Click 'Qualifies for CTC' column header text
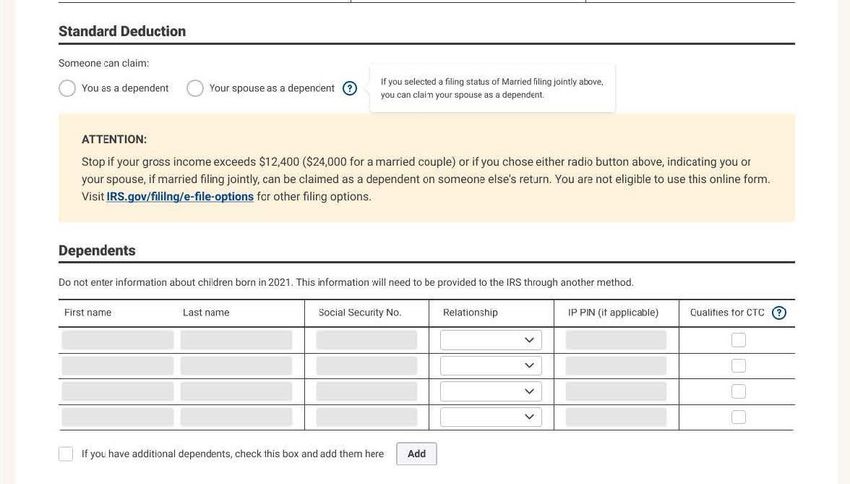 click(x=727, y=313)
